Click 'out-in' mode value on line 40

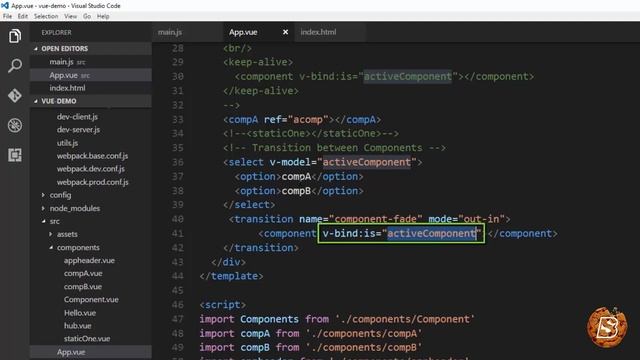point(482,219)
